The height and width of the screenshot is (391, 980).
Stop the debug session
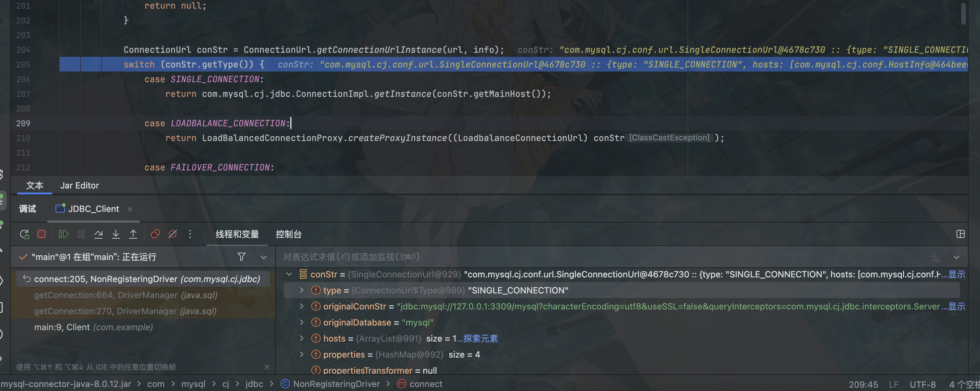click(42, 234)
